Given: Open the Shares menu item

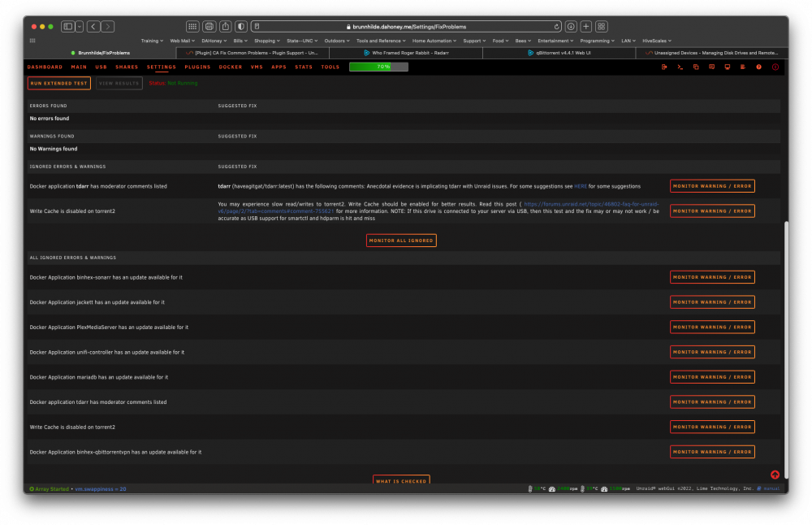Looking at the screenshot, I should [x=127, y=67].
